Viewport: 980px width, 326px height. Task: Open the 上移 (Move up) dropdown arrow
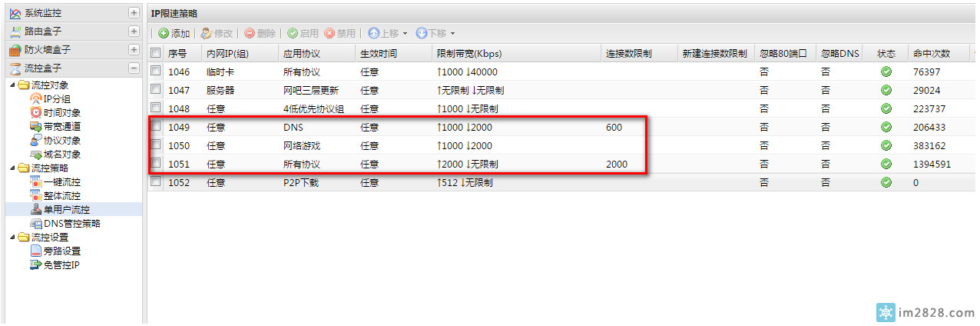[x=406, y=34]
